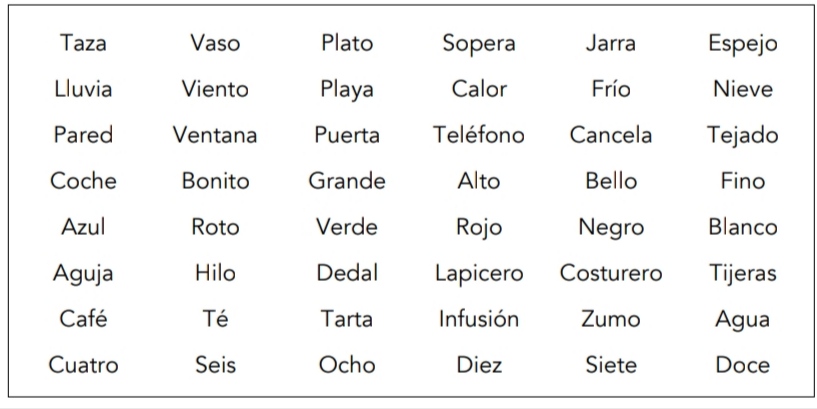The height and width of the screenshot is (409, 817).
Task: Select the word Frío
Action: [x=611, y=89]
